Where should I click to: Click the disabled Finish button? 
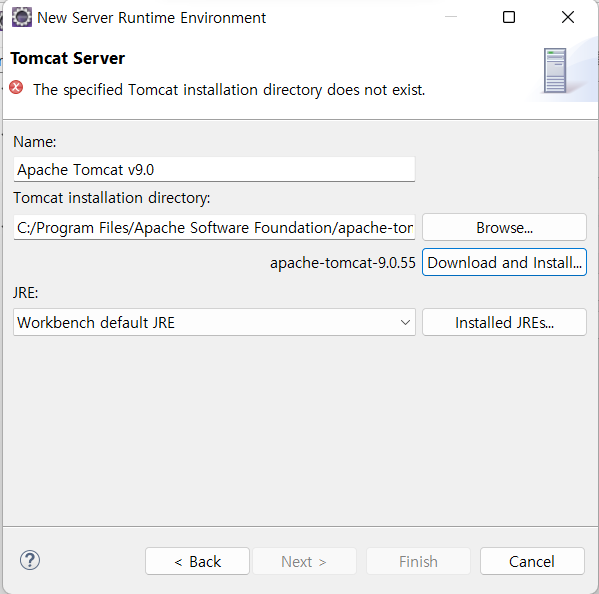coord(418,561)
